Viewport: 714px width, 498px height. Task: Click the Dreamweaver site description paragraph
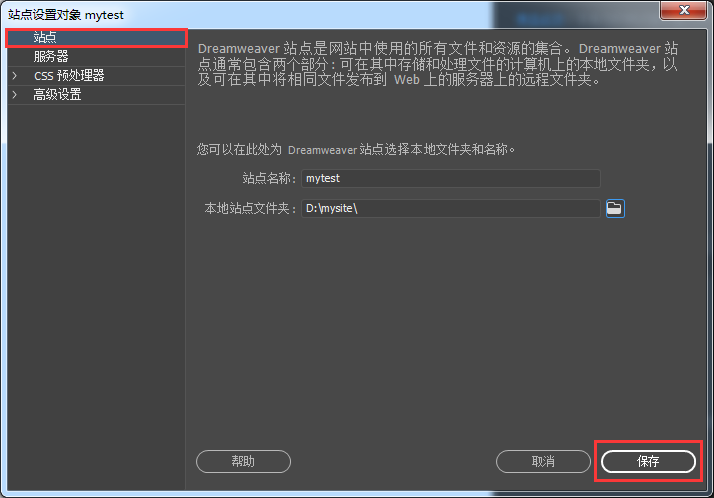pyautogui.click(x=438, y=64)
